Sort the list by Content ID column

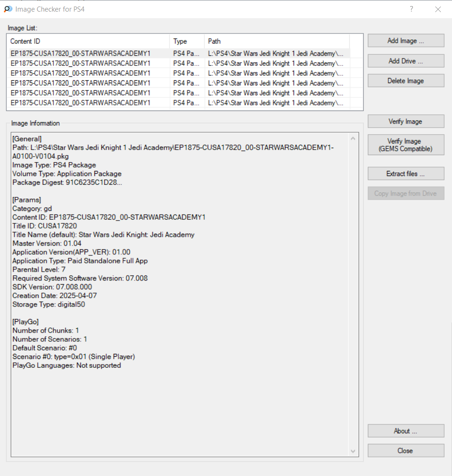[x=88, y=41]
